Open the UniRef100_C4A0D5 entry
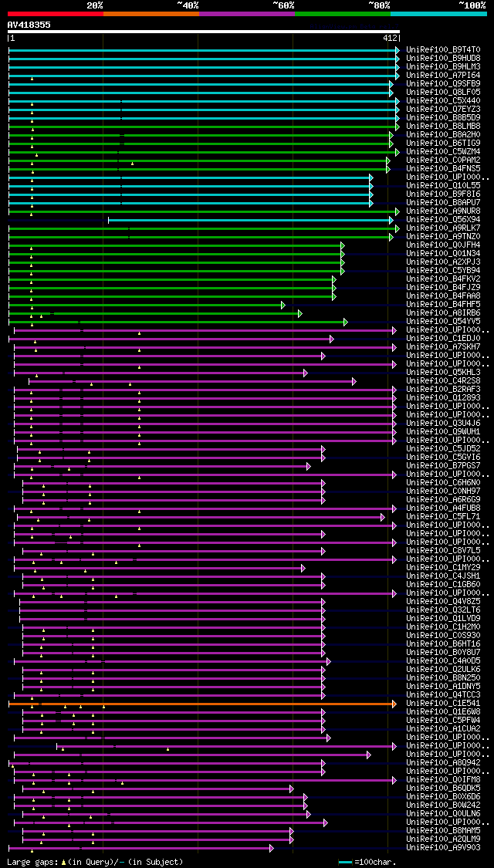Screen dimensions: 494x868 click(x=443, y=660)
